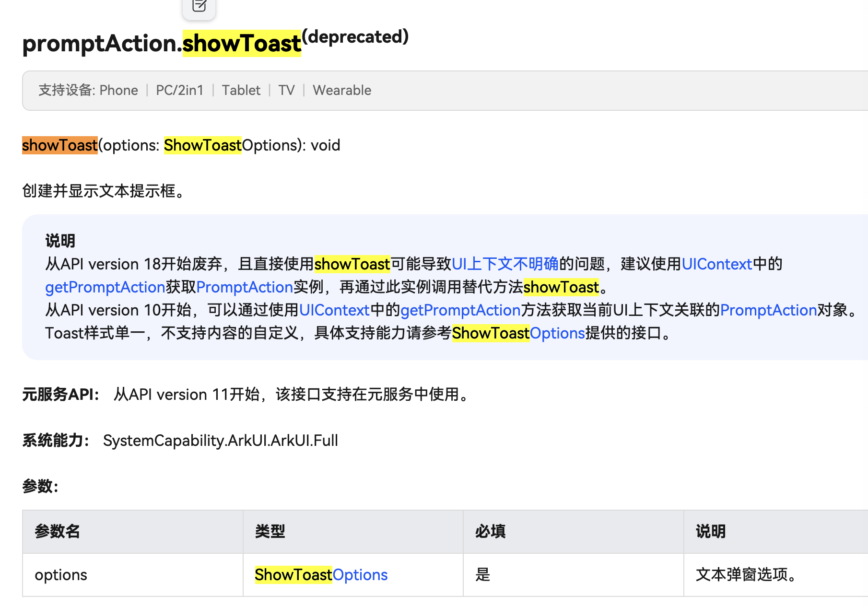Screen dimensions: 868x606
Task: Click 'Phone' in supported devices bar
Action: (118, 90)
